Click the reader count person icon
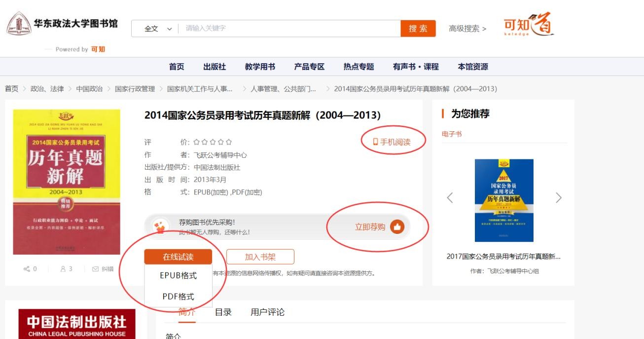 [x=63, y=269]
